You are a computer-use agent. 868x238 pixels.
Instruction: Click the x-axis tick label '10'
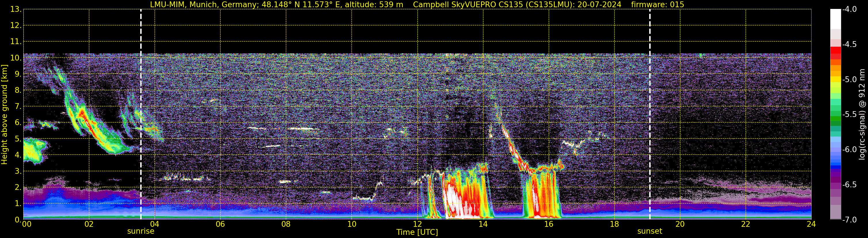point(352,224)
